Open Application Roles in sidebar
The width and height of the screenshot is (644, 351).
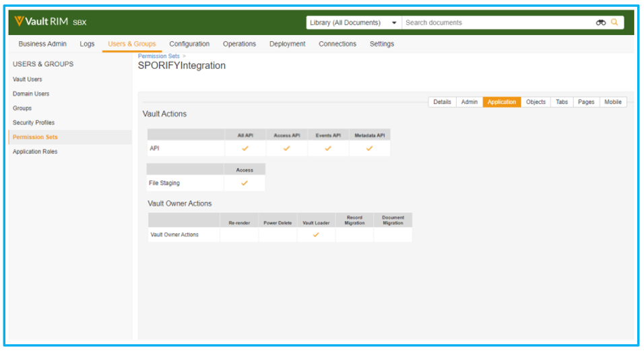(35, 152)
